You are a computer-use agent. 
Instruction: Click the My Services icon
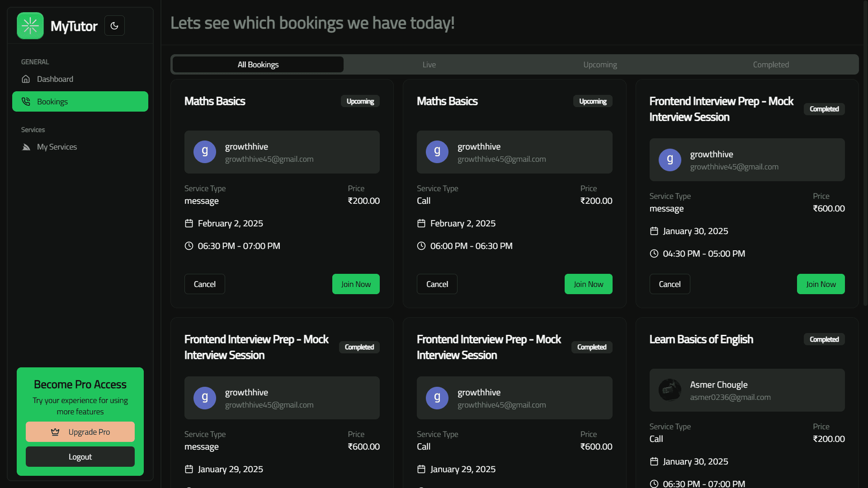26,147
